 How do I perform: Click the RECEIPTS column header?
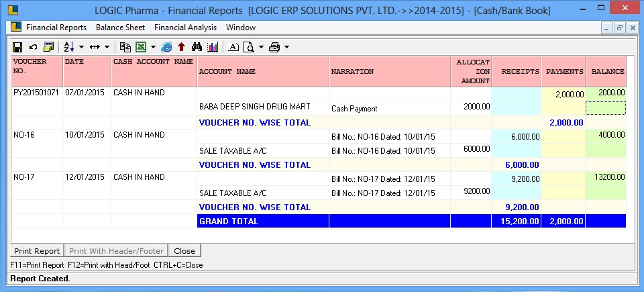(x=517, y=72)
